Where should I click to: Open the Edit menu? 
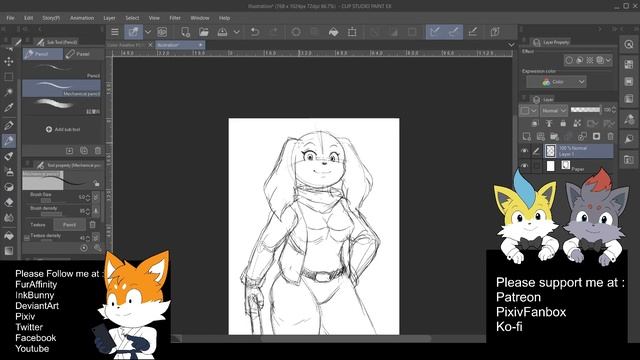28,18
